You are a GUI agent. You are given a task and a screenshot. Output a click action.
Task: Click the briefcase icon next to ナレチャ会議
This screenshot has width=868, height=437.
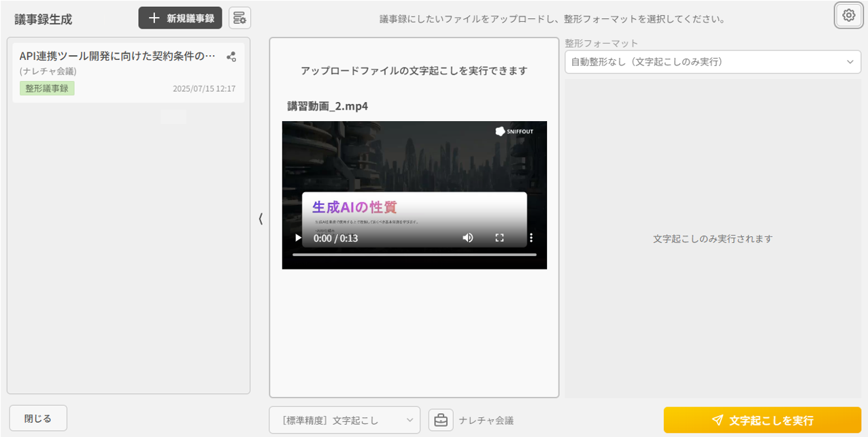[x=441, y=420]
